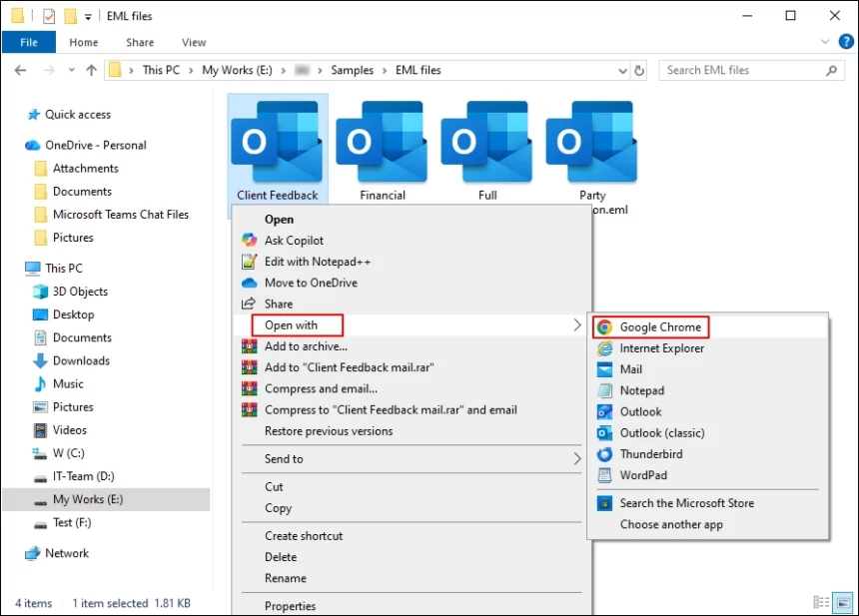
Task: Switch to the Home ribbon tab
Action: (83, 42)
